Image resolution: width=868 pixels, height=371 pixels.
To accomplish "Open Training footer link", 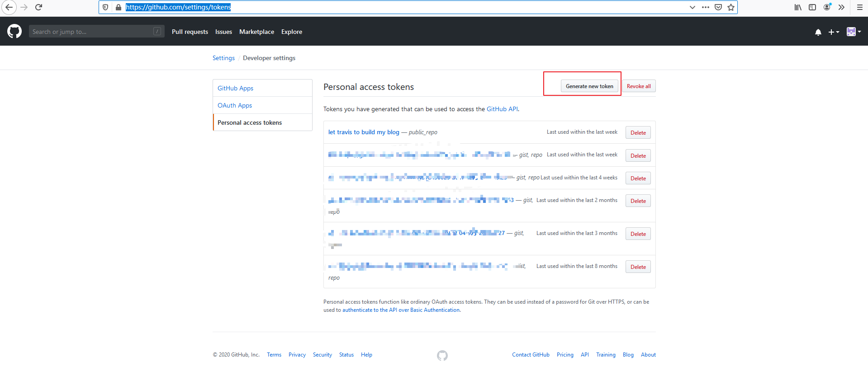I will (606, 355).
